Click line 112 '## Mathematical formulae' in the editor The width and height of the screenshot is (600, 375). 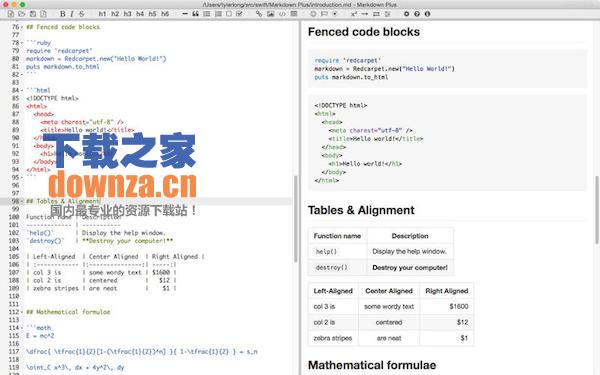coord(68,312)
